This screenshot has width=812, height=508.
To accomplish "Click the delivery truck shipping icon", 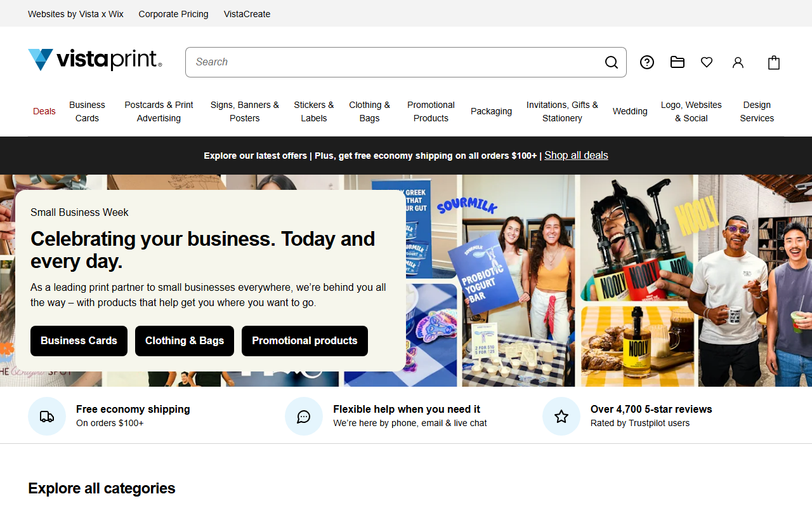I will coord(47,416).
